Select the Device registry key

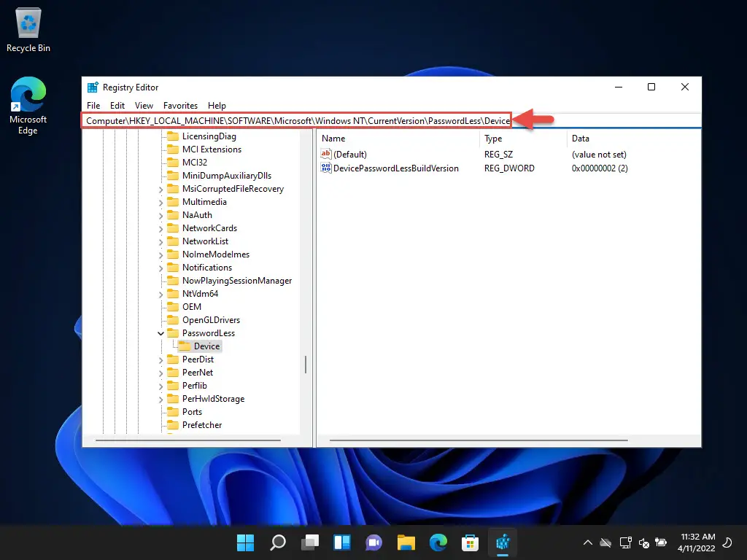point(207,346)
